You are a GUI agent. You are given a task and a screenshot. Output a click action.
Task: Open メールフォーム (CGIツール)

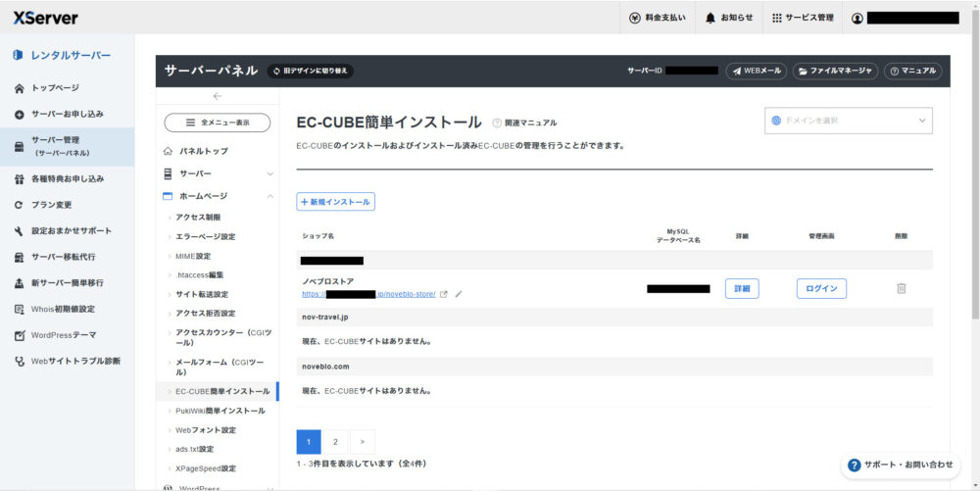coord(220,367)
